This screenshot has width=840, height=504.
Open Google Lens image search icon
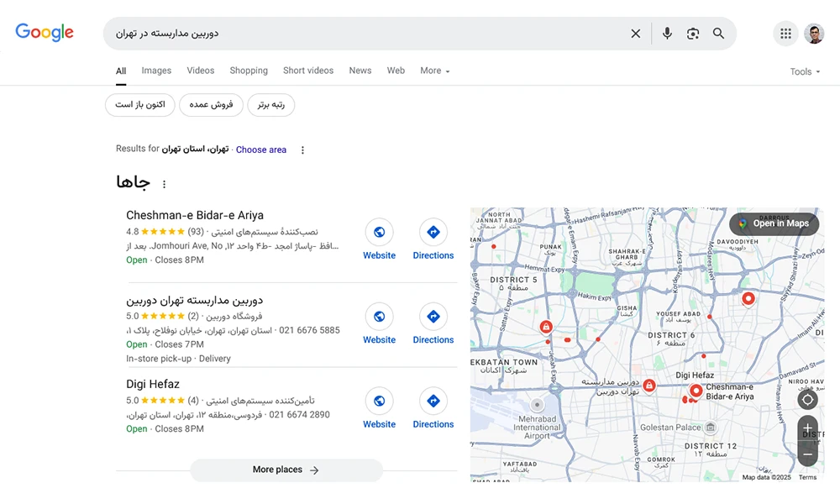click(x=693, y=34)
